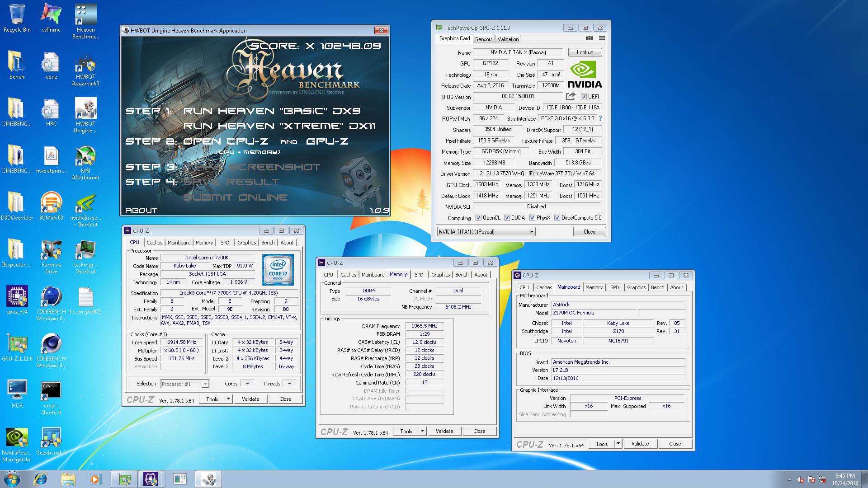
Task: Open SPD tab in CPU-Z Memory window
Action: pos(419,275)
